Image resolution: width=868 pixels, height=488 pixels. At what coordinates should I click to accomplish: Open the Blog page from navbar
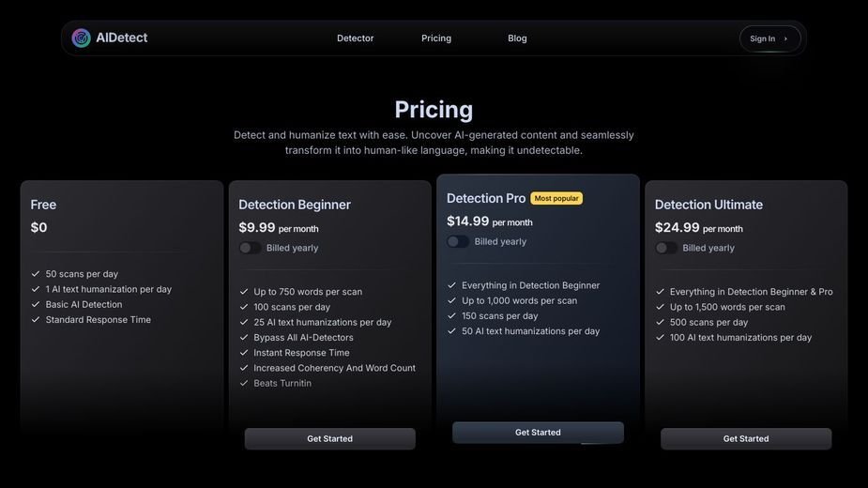(x=517, y=38)
